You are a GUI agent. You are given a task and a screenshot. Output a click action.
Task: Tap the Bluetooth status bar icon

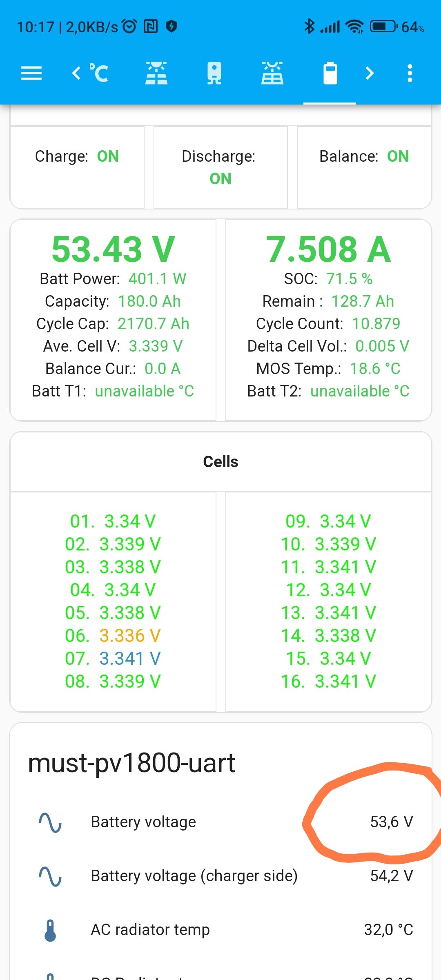310,27
